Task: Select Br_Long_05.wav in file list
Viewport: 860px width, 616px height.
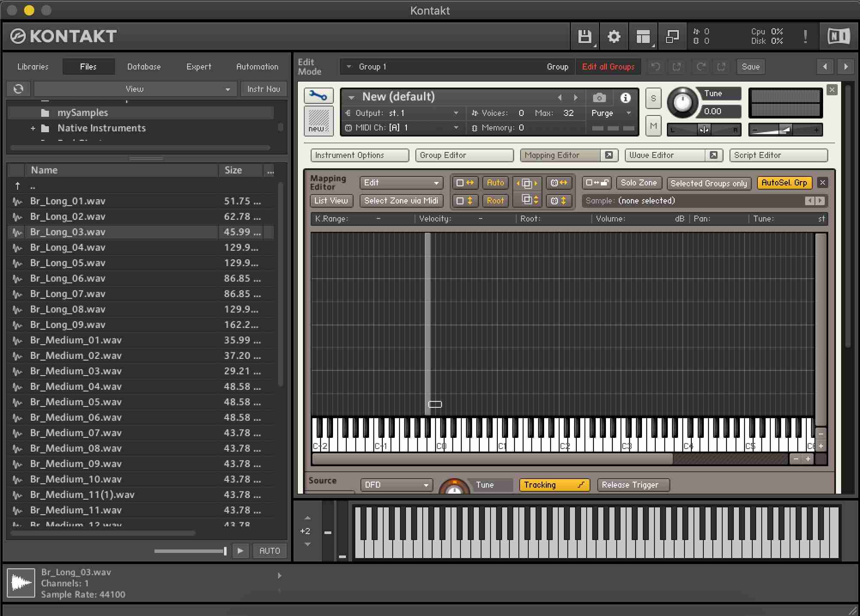Action: [141, 263]
